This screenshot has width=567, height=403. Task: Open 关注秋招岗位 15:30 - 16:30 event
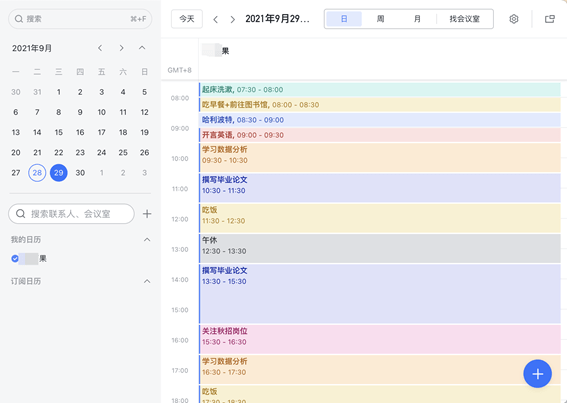pos(380,339)
